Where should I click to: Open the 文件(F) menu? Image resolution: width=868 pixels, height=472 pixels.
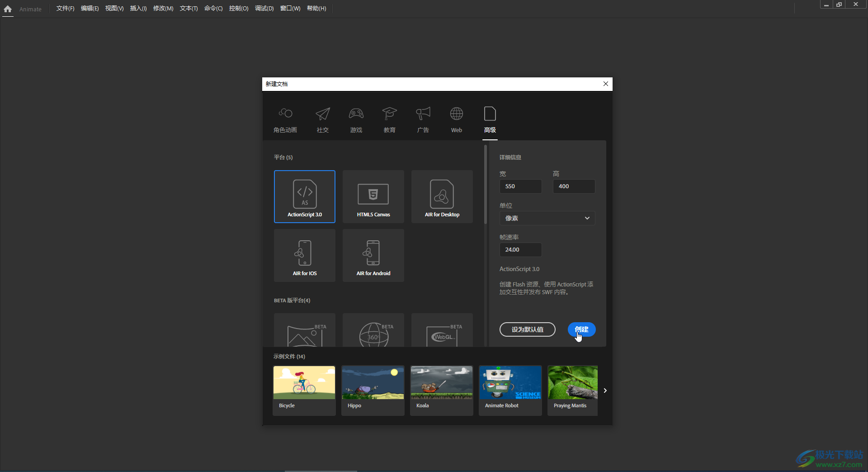(65, 9)
